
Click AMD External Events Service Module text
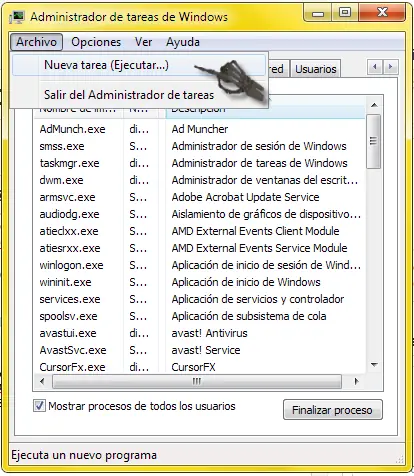pyautogui.click(x=259, y=248)
